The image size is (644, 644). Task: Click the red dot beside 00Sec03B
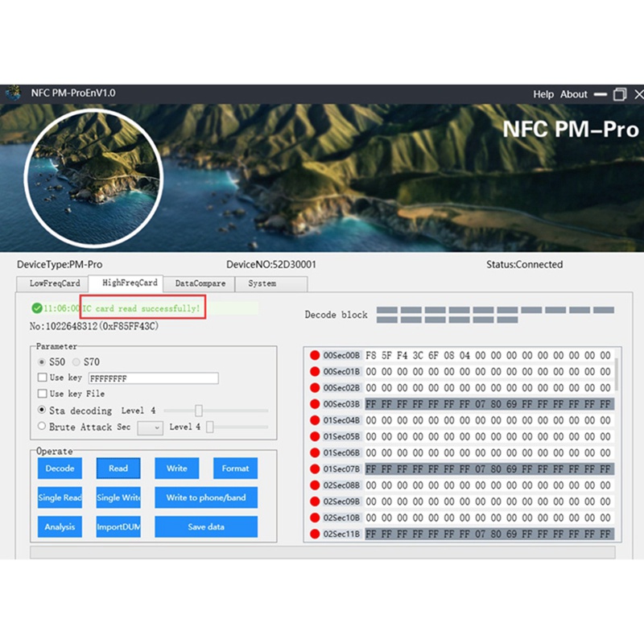coord(316,403)
